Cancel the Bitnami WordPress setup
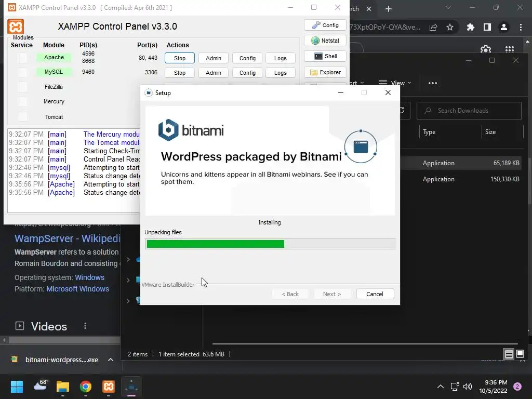 click(375, 294)
